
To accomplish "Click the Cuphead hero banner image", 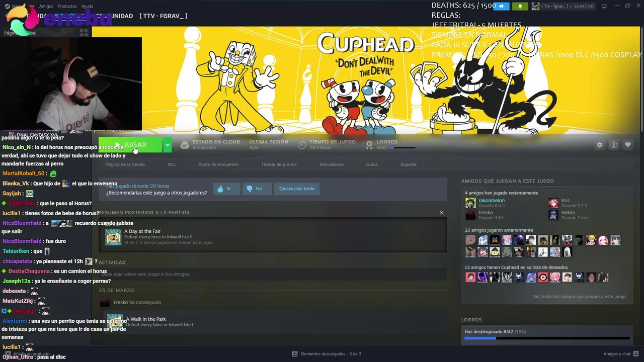I will [x=365, y=80].
